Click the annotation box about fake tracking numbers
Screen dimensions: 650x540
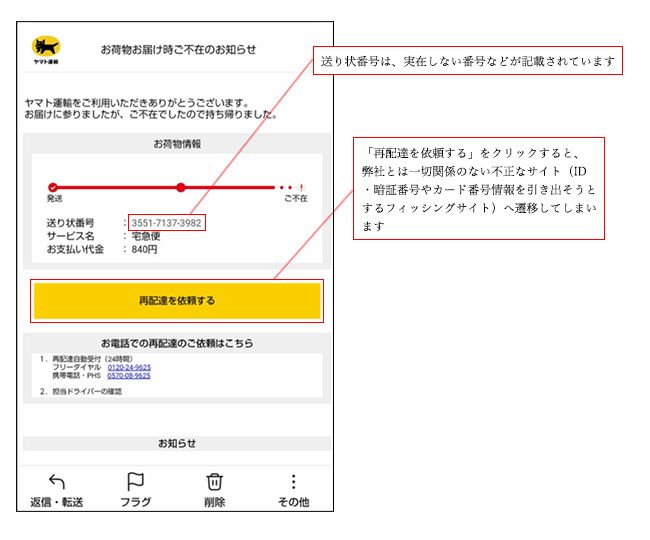(x=468, y=62)
